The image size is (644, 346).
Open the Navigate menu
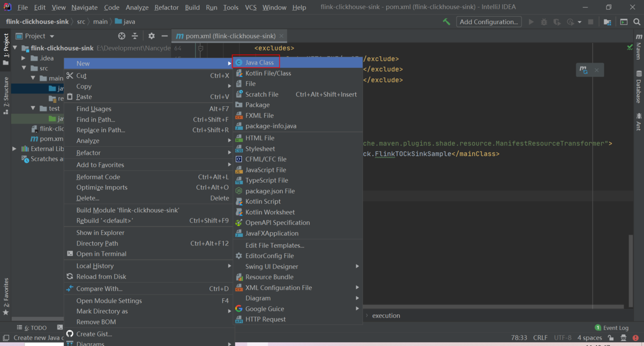(x=85, y=8)
